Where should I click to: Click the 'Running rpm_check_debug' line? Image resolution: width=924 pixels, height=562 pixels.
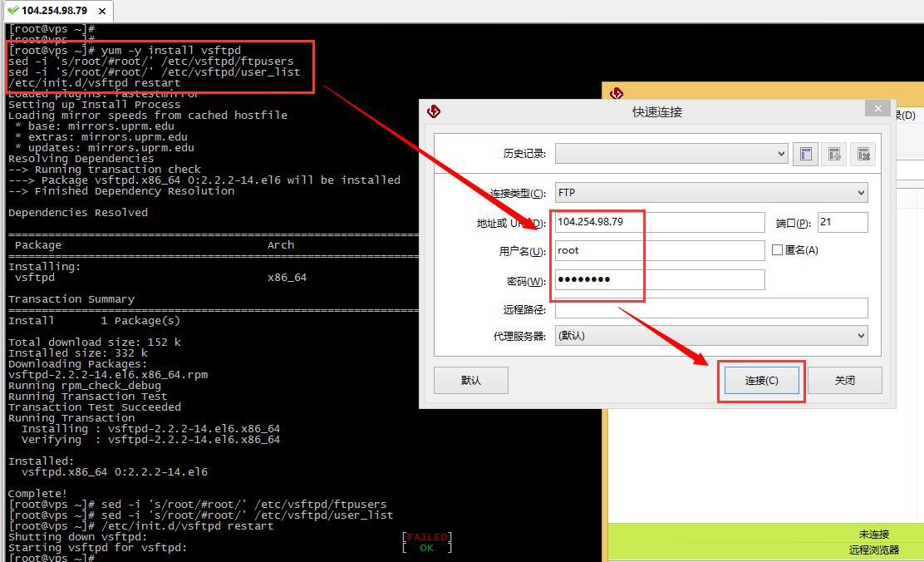[x=84, y=386]
